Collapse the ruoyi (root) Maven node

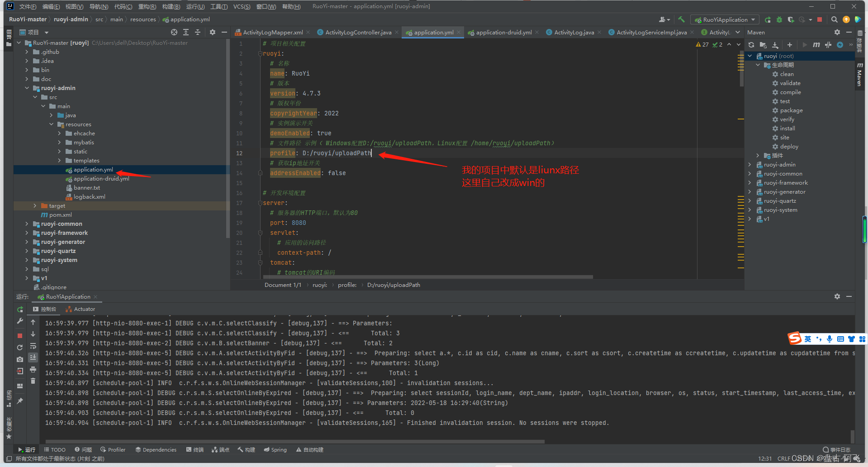point(749,56)
